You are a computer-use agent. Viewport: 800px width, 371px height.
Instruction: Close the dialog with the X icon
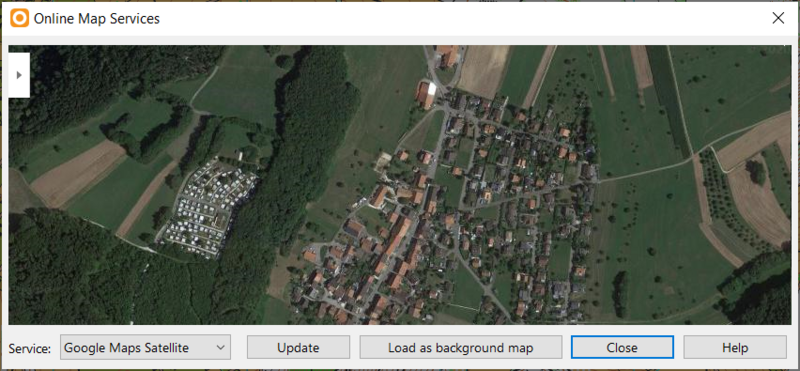[x=778, y=18]
